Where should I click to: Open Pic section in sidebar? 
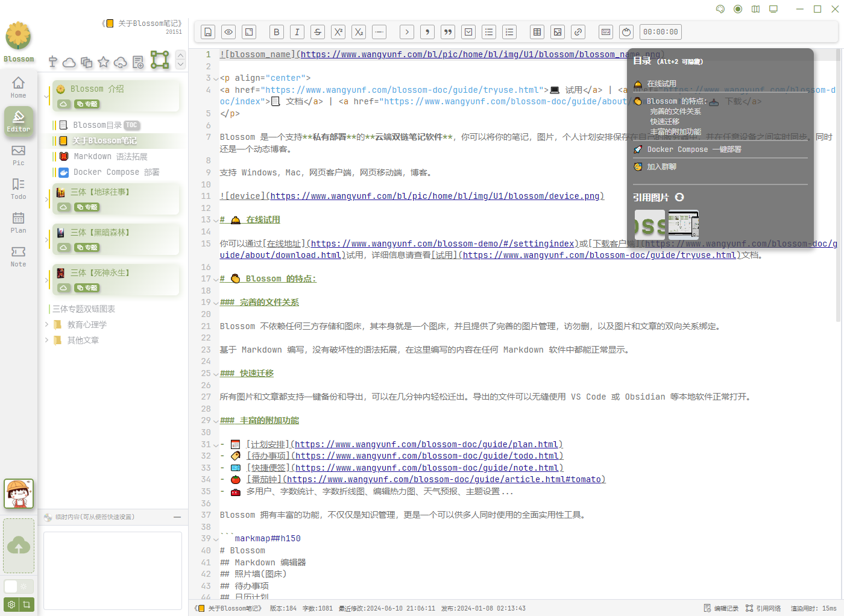coord(19,154)
